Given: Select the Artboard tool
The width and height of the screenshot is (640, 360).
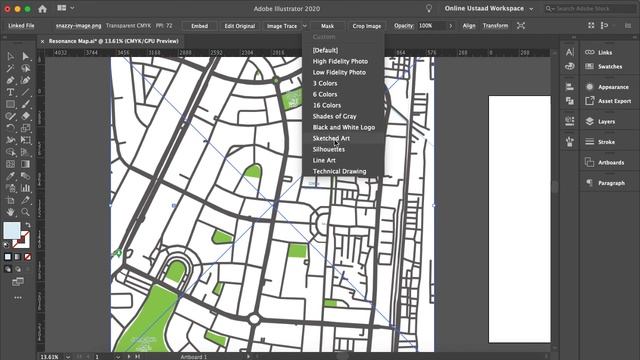Looking at the screenshot, I should pos(11,200).
